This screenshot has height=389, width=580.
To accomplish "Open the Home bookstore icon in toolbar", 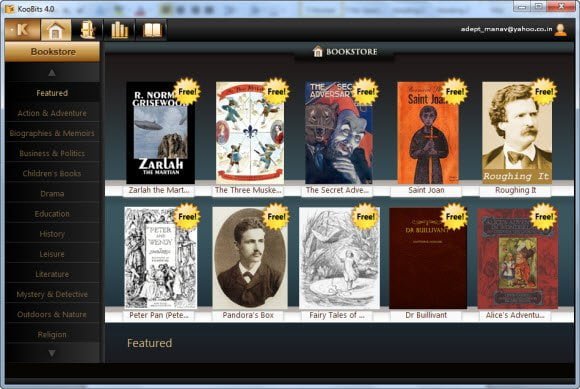I will click(x=56, y=30).
